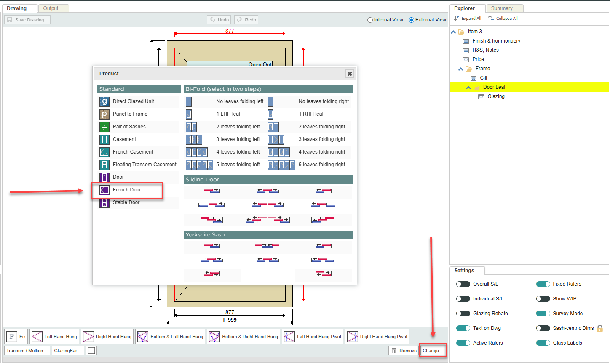Switch to the Output tab
Screen dimensions: 610x364
pyautogui.click(x=51, y=8)
